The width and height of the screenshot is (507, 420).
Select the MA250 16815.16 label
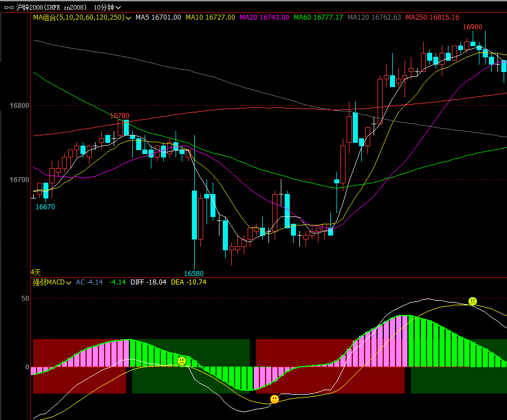(x=432, y=17)
